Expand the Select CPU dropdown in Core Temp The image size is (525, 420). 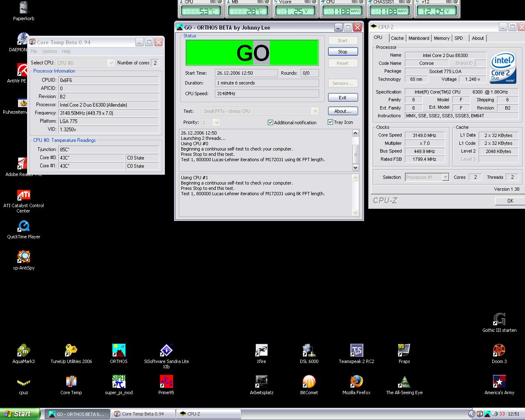[111, 63]
